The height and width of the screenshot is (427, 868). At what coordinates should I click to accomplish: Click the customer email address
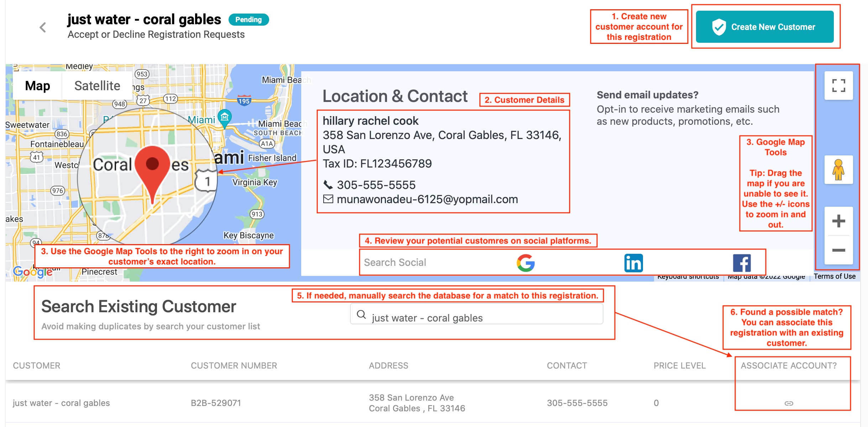tap(427, 199)
